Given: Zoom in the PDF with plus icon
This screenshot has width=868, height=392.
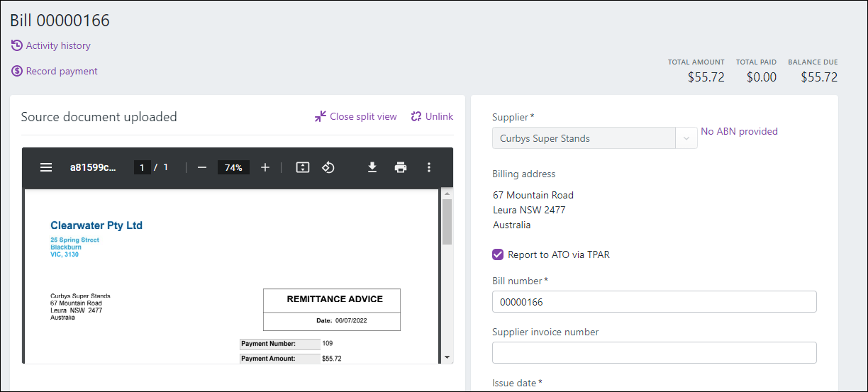Looking at the screenshot, I should (x=265, y=167).
